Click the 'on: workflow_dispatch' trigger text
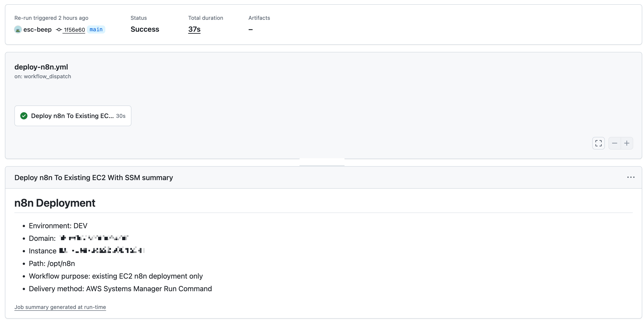The width and height of the screenshot is (644, 322). (43, 76)
